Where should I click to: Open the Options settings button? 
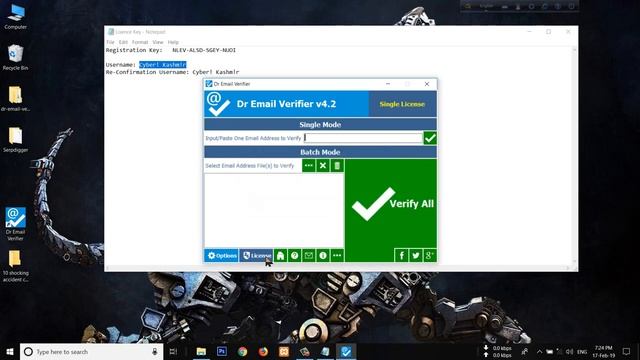click(x=222, y=256)
